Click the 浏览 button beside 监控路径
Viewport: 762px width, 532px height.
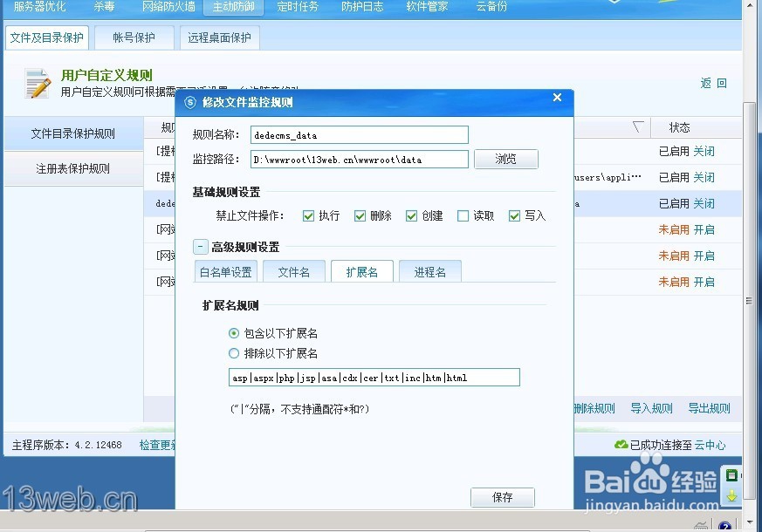pos(506,160)
